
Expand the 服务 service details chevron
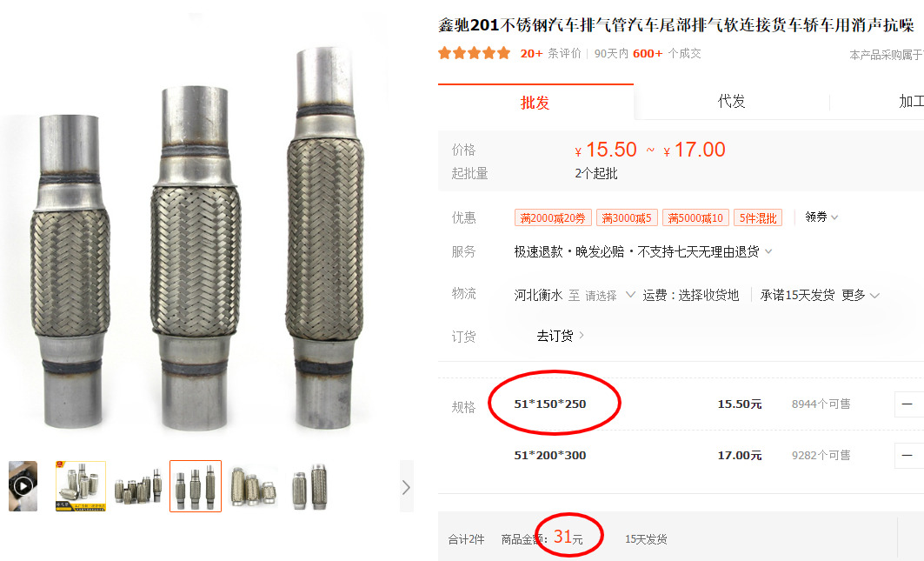(x=768, y=251)
